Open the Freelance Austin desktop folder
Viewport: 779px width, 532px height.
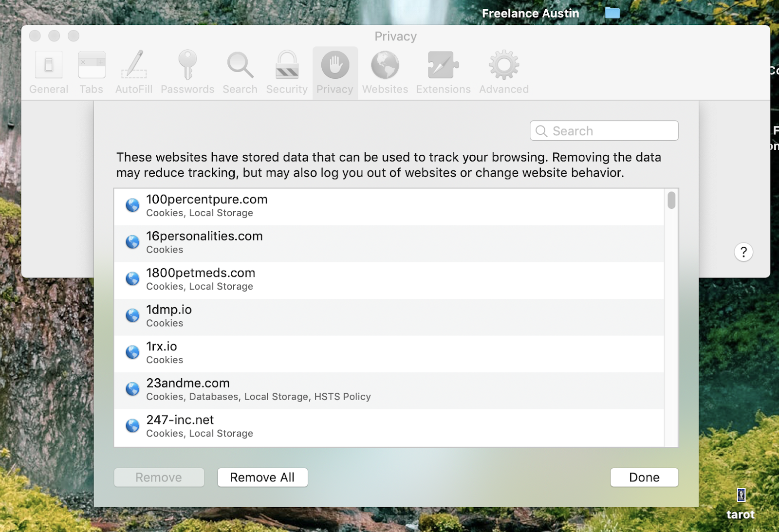coord(612,13)
